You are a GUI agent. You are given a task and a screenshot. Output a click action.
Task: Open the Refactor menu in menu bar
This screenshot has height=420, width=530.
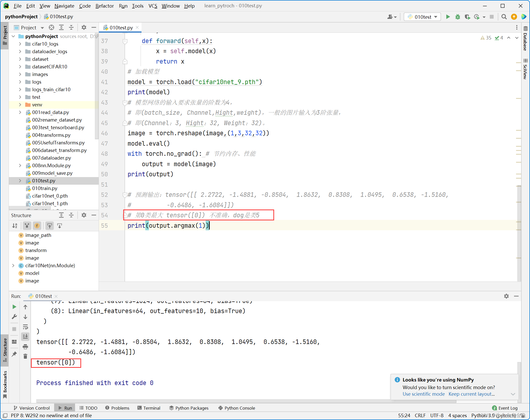(105, 6)
